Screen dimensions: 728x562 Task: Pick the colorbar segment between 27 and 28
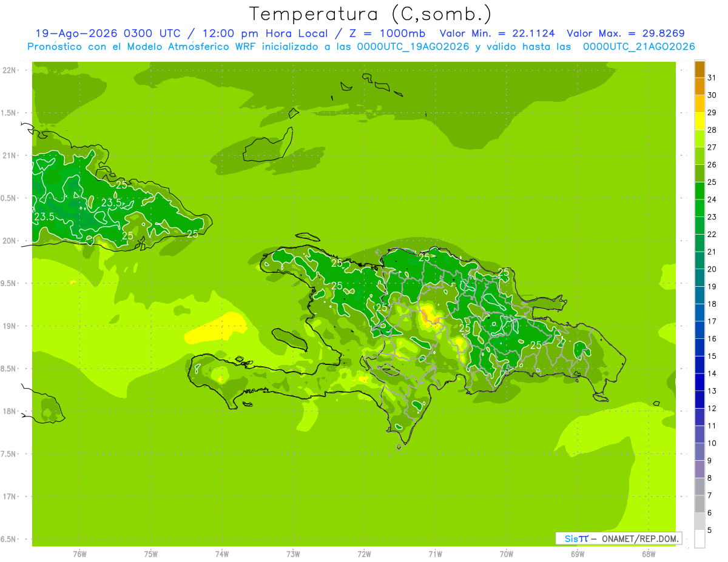point(699,139)
